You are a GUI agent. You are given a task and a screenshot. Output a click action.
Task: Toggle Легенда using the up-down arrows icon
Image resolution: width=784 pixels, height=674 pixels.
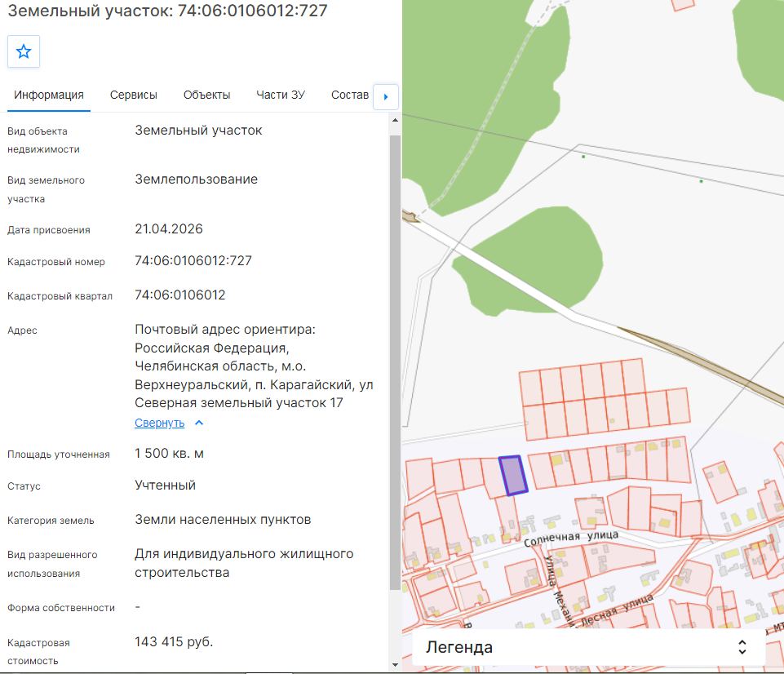[742, 647]
